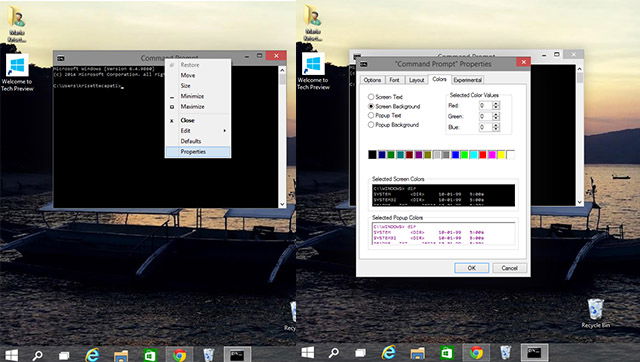
Task: Pick the bright blue swatch
Action: coord(455,155)
